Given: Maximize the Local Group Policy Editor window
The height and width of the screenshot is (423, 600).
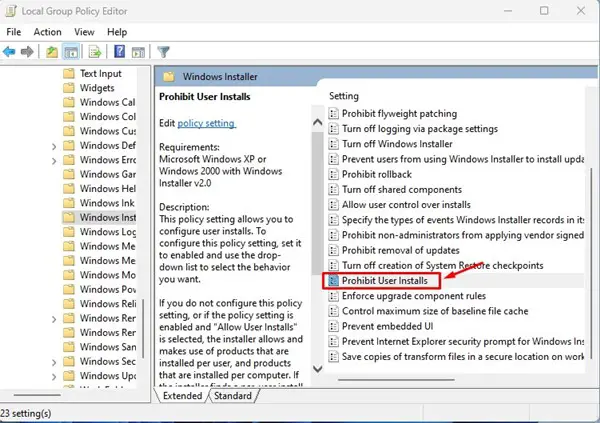Looking at the screenshot, I should (544, 11).
